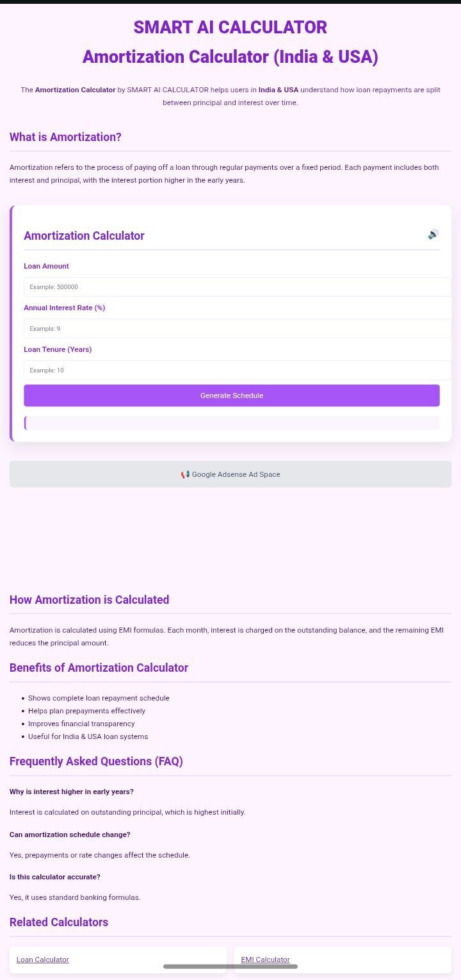Focus the Loan Amount input field
The height and width of the screenshot is (980, 461).
pyautogui.click(x=237, y=287)
